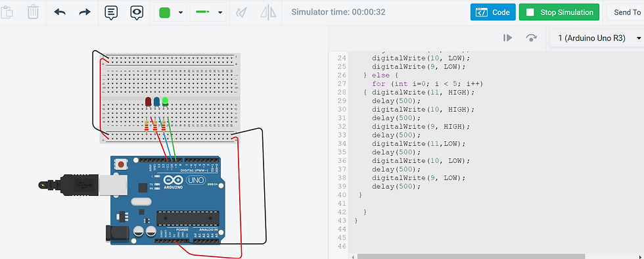Click the green wire color swatch
The image size is (644, 259).
pos(165,12)
